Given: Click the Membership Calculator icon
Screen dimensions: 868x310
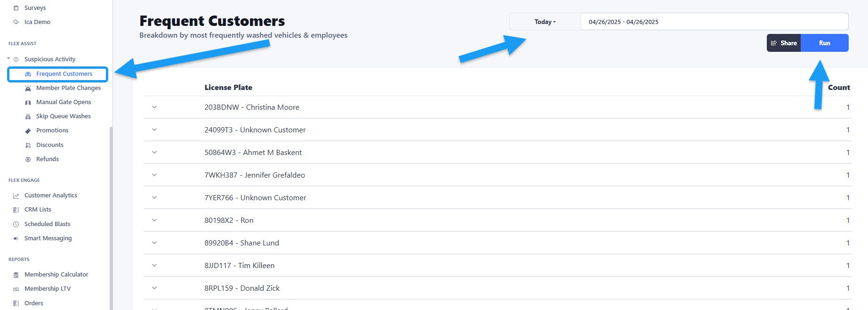Looking at the screenshot, I should point(16,275).
